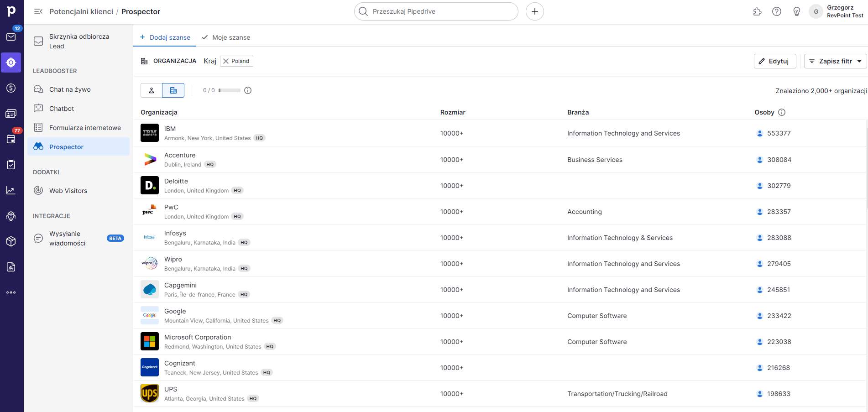Image resolution: width=868 pixels, height=412 pixels.
Task: Open Wysyłanie wiadomości integration
Action: tap(78, 238)
